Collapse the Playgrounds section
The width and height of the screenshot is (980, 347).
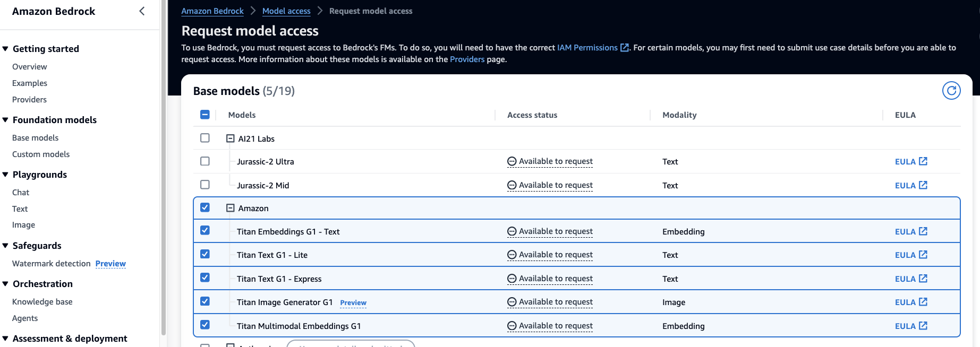[5, 175]
